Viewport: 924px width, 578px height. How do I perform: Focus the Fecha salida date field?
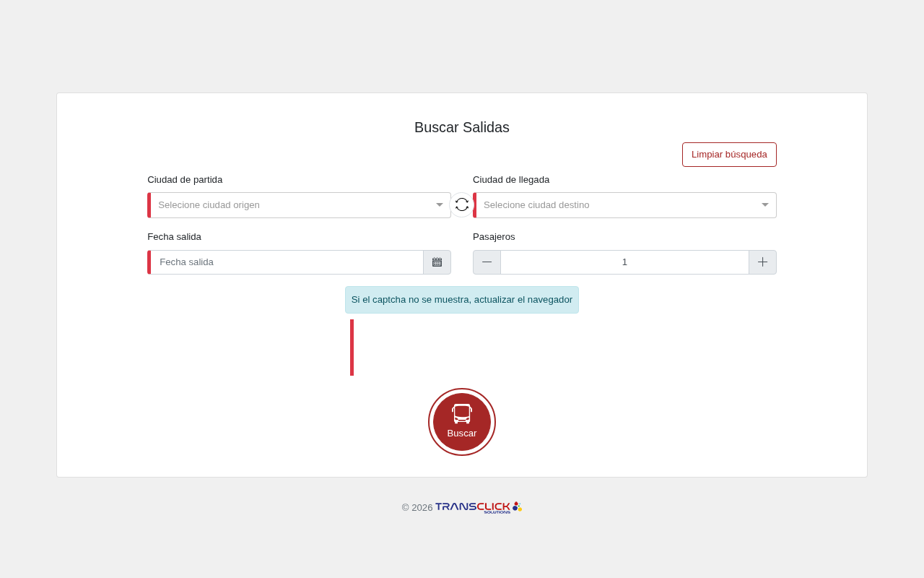click(287, 262)
